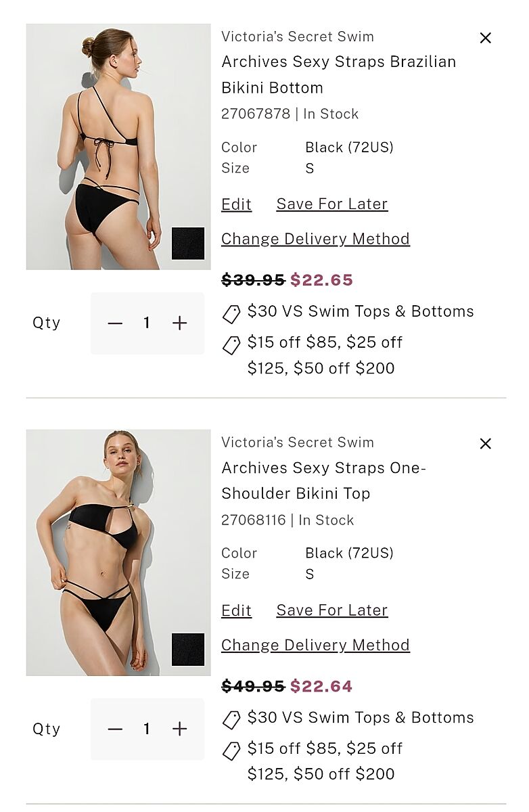Viewport: 529px width, 812px height.
Task: Click the $15 off $85 tag icon for the Bikini Top
Action: [231, 750]
